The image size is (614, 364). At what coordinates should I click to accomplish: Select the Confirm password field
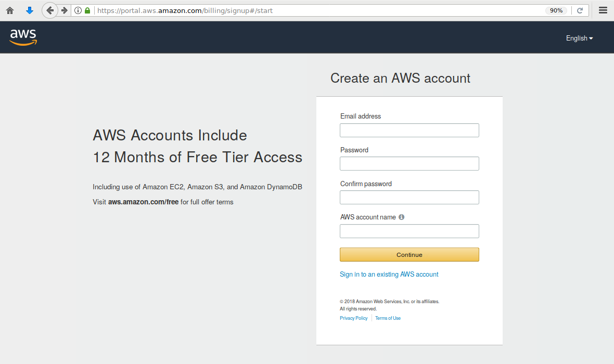click(409, 198)
